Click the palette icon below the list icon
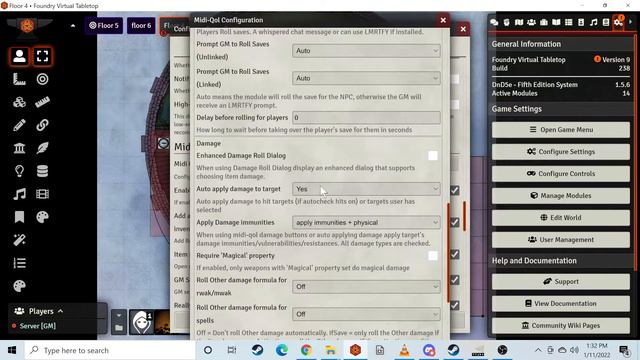Image resolution: width=640 pixels, height=360 pixels. click(x=19, y=286)
